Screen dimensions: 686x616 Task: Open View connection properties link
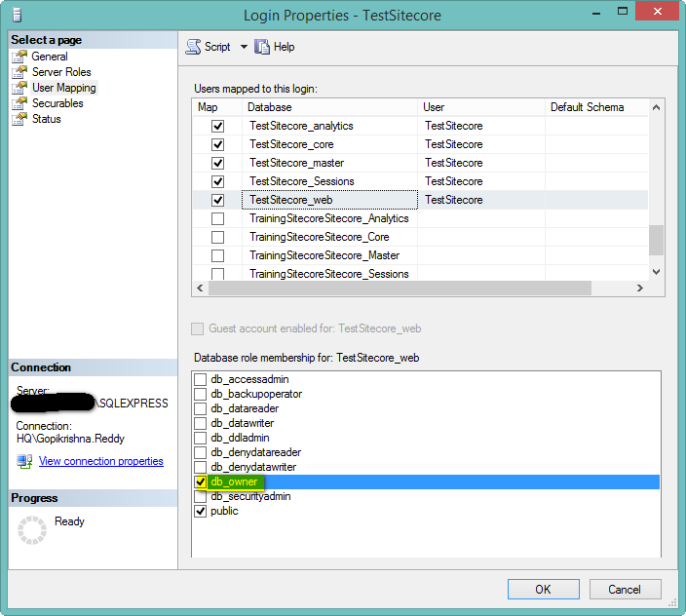pyautogui.click(x=101, y=461)
